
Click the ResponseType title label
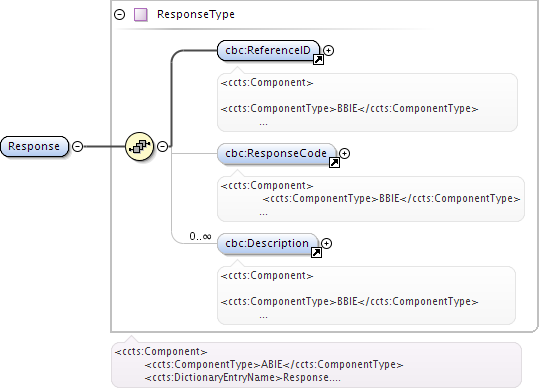pyautogui.click(x=196, y=14)
